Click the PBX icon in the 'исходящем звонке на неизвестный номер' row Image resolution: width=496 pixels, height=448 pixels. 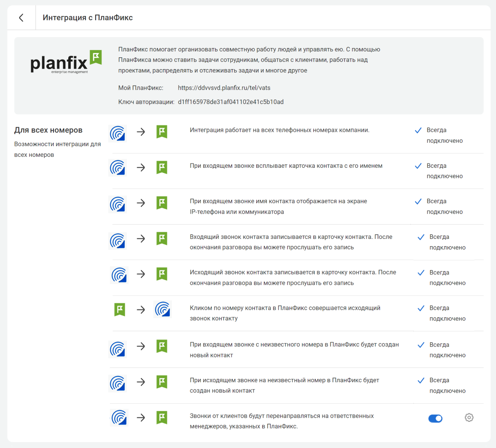coord(118,384)
